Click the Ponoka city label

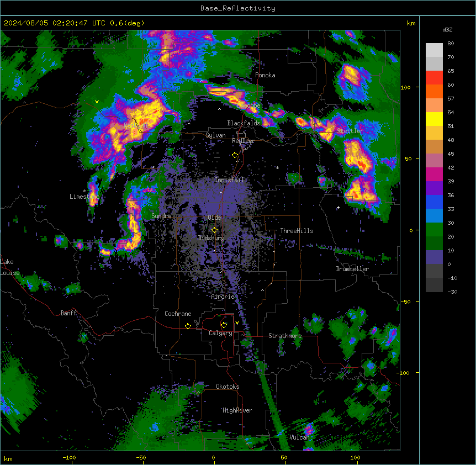[x=265, y=75]
